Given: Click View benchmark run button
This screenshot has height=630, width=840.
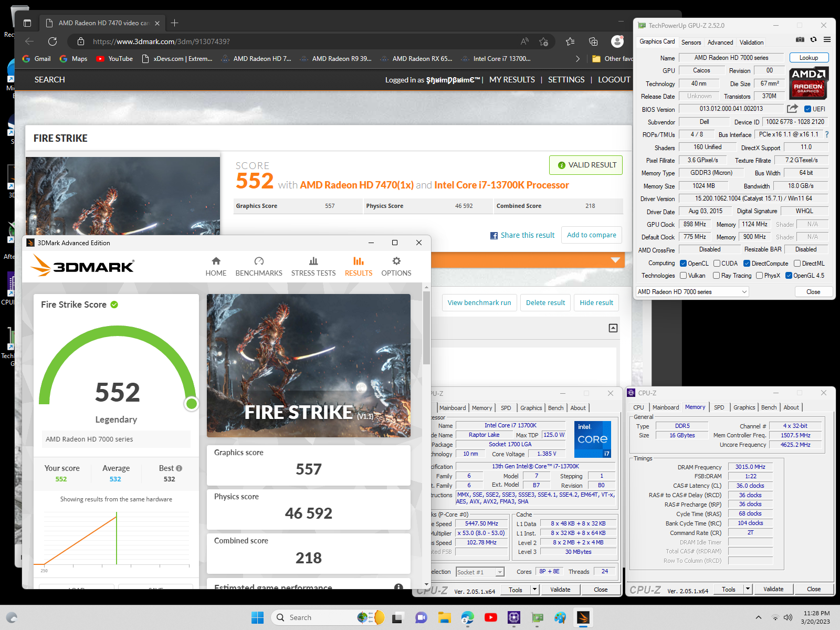Looking at the screenshot, I should (x=479, y=303).
